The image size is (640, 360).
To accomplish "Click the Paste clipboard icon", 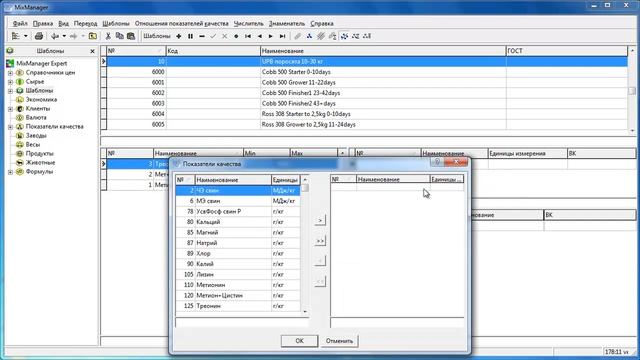I will [131, 36].
